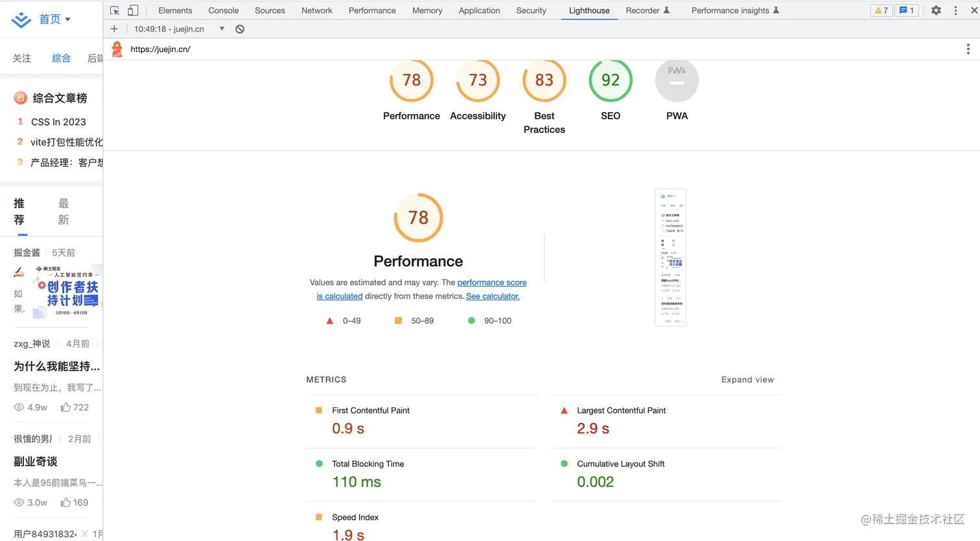This screenshot has width=980, height=541.
Task: Open the report selector dropdown 10:49:18 - juejin.cn
Action: [180, 29]
